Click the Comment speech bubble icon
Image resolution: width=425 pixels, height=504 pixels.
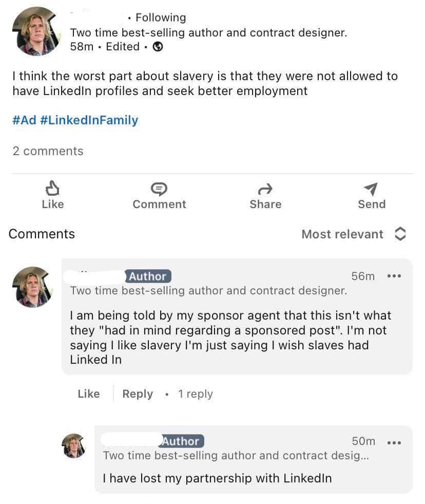(x=159, y=189)
